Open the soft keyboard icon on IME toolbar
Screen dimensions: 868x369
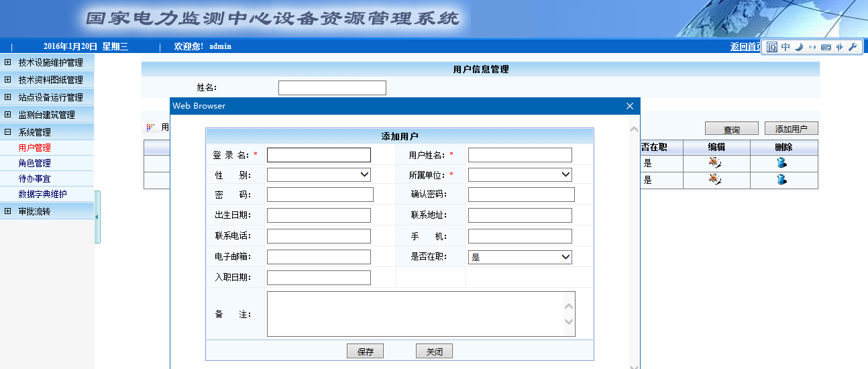point(826,47)
